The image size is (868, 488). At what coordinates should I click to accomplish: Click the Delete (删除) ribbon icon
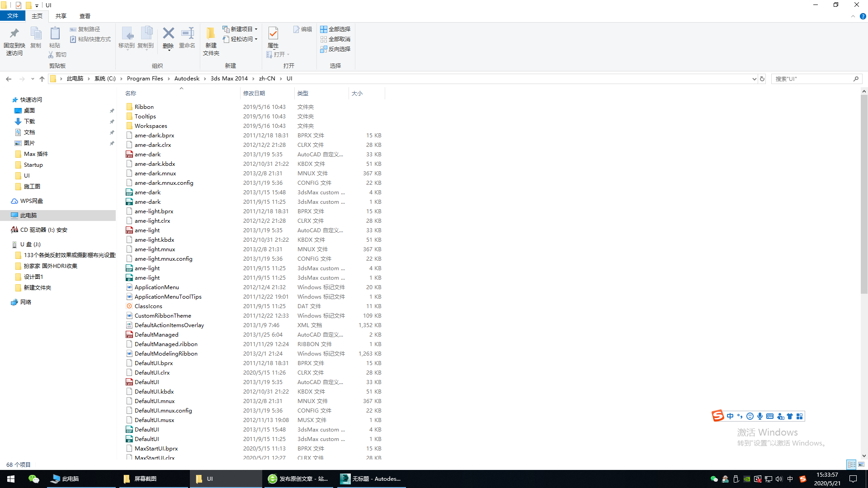(x=168, y=34)
